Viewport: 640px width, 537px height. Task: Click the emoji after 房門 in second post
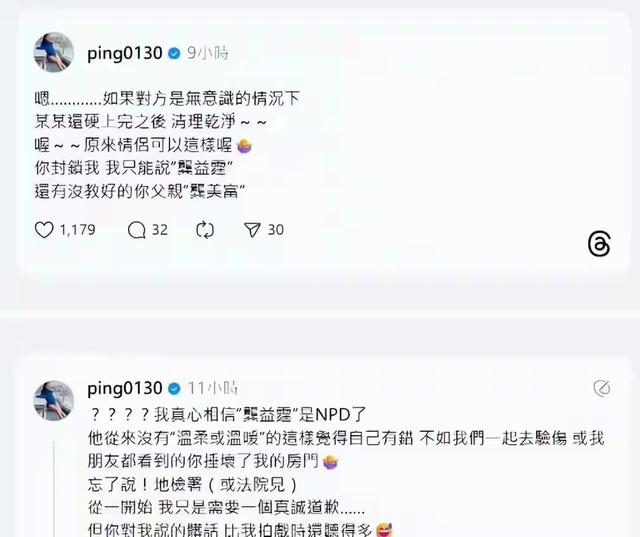(x=330, y=462)
